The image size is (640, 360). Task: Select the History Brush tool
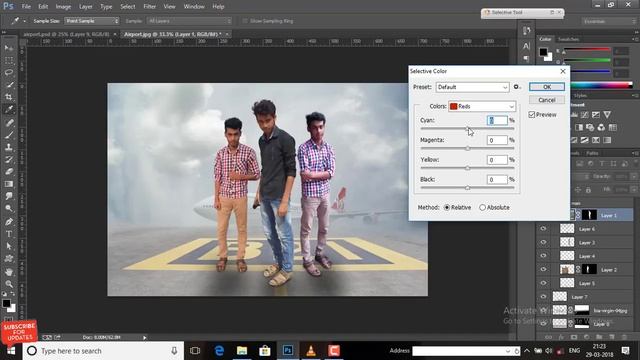9,159
